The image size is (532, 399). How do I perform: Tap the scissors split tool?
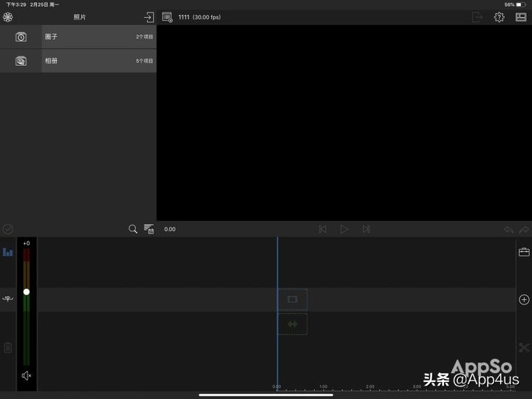(x=524, y=347)
